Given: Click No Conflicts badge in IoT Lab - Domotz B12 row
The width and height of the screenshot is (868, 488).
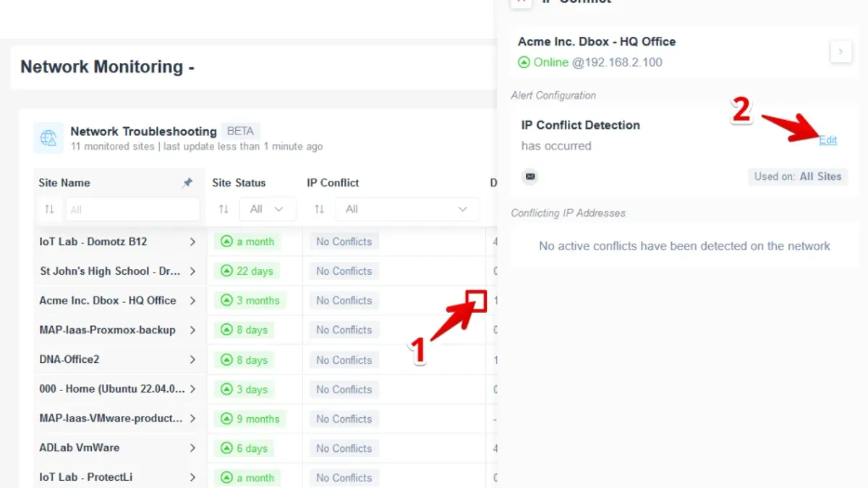Looking at the screenshot, I should 344,241.
